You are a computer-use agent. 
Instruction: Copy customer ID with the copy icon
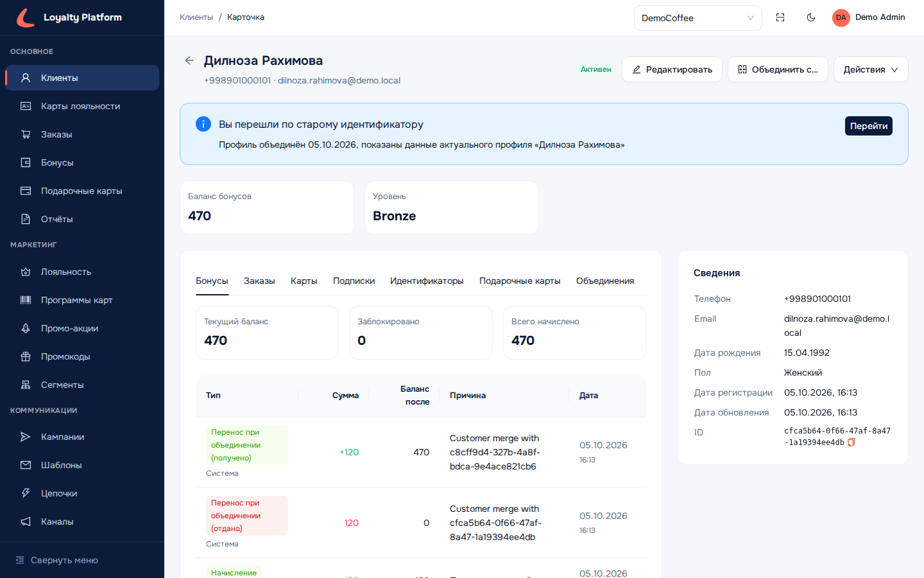[851, 442]
